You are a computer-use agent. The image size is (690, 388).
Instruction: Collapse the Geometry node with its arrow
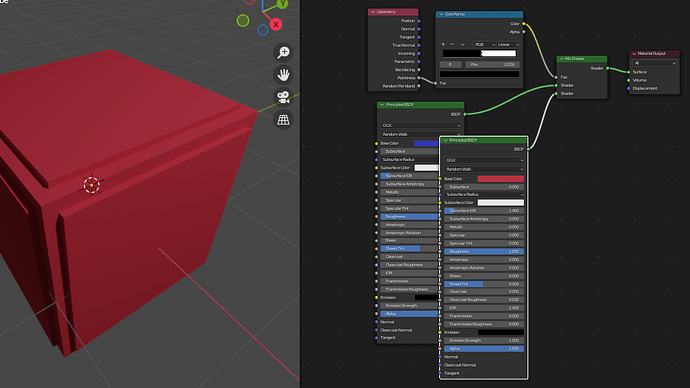click(373, 12)
